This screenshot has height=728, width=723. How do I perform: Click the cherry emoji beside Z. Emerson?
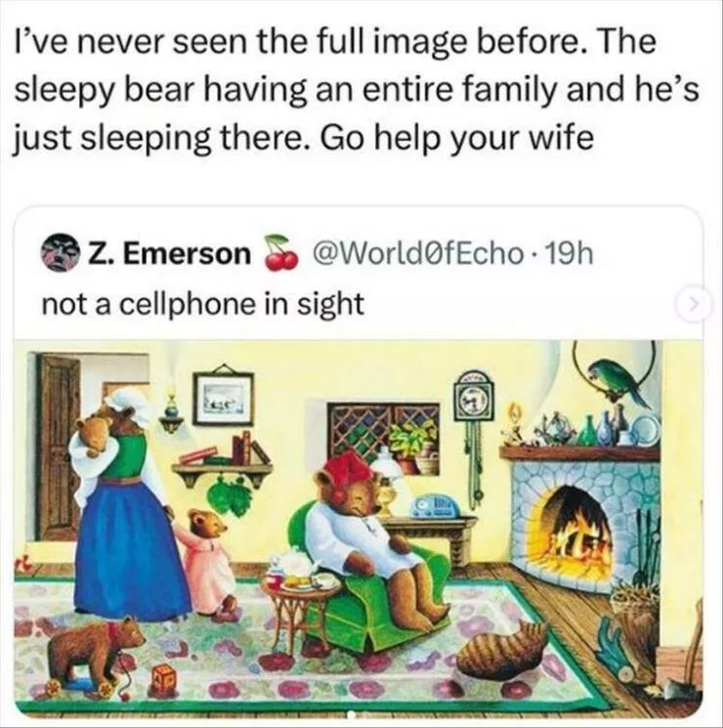pos(281,253)
